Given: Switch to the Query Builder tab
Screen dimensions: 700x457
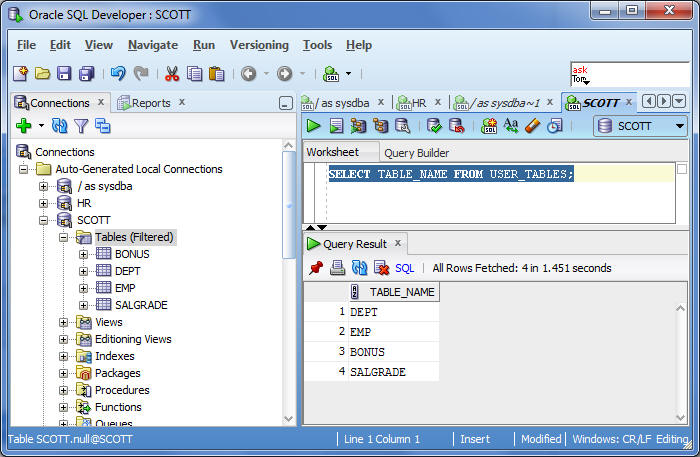Looking at the screenshot, I should (416, 153).
